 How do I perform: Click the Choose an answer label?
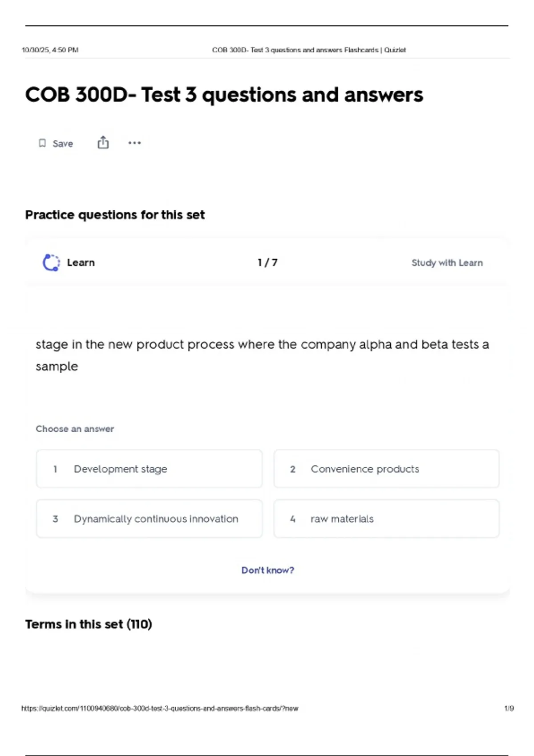[75, 429]
